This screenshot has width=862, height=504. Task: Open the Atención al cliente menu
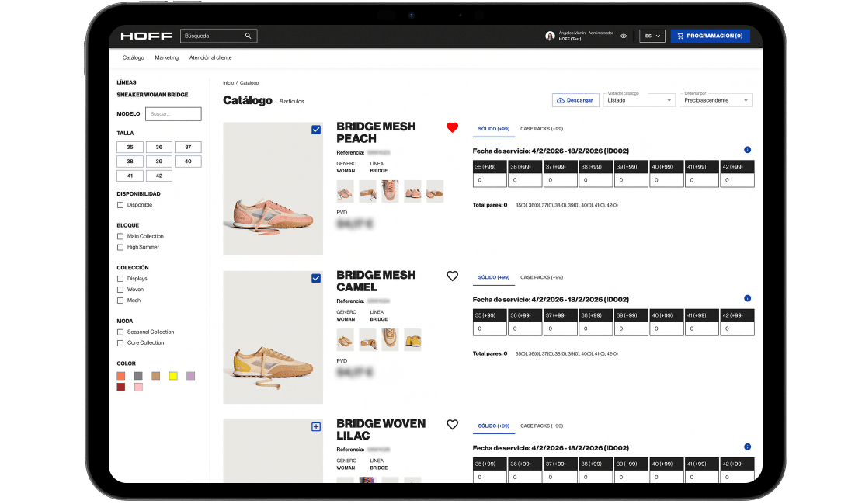tap(210, 57)
